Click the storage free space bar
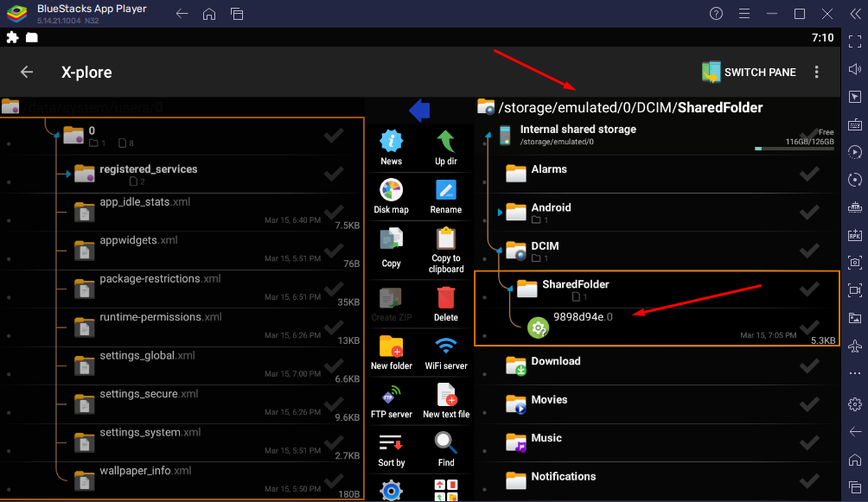Screen dimensions: 868x502 (795, 149)
